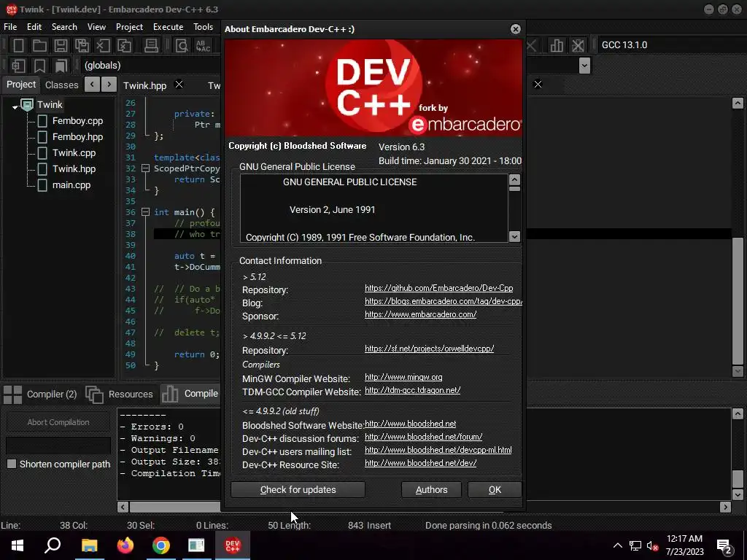The width and height of the screenshot is (747, 560).
Task: Click the Open File folder icon
Action: click(39, 45)
